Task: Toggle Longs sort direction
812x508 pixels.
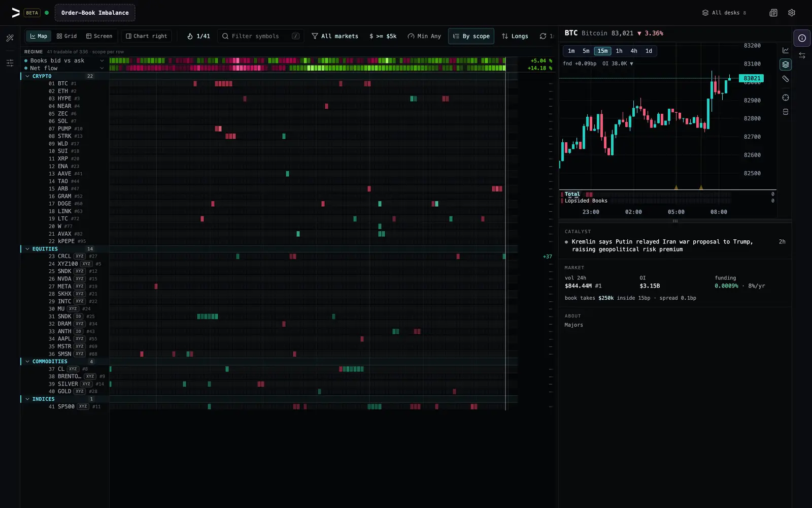Action: pos(515,36)
